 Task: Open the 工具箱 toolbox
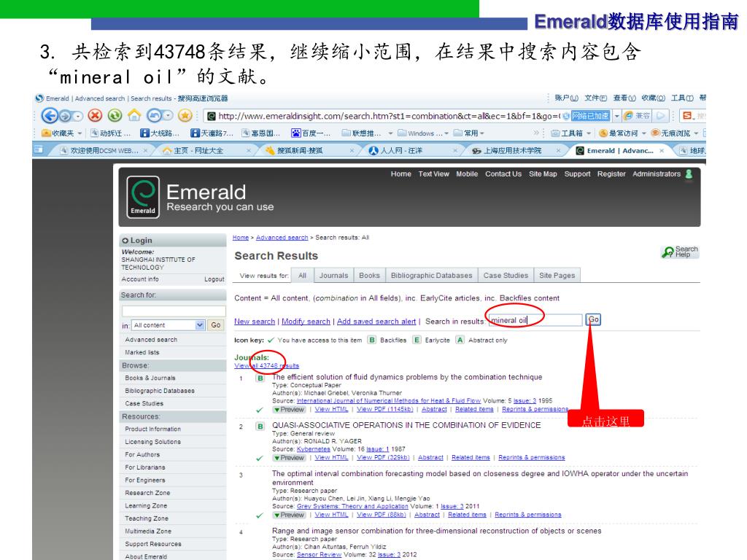567,133
